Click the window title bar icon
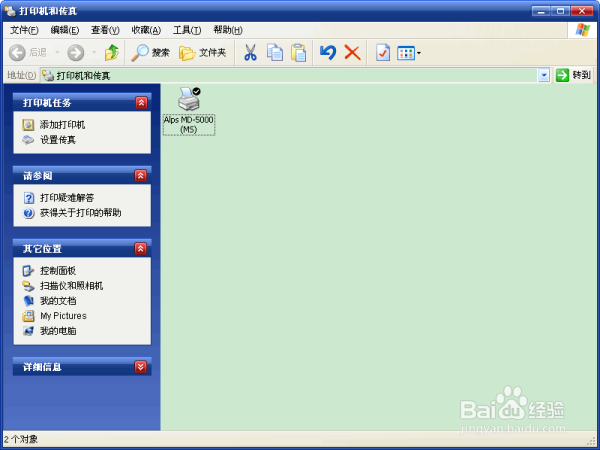Image resolution: width=600 pixels, height=450 pixels. pos(10,11)
